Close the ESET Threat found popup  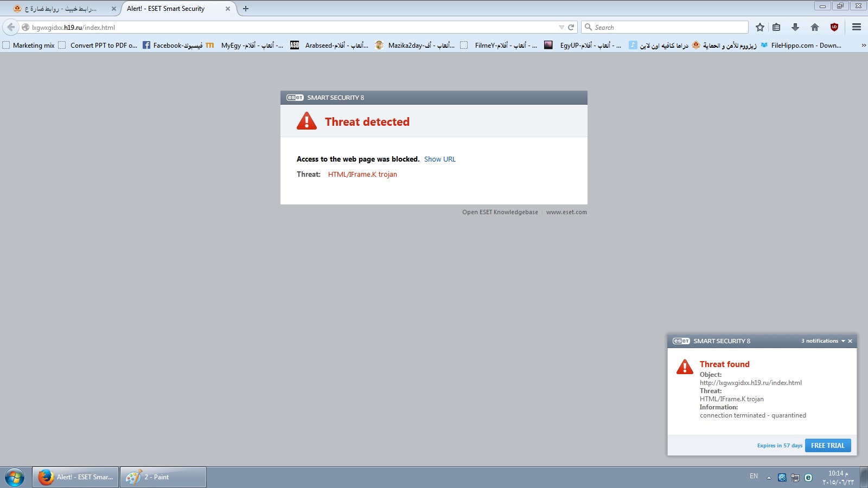coord(850,341)
